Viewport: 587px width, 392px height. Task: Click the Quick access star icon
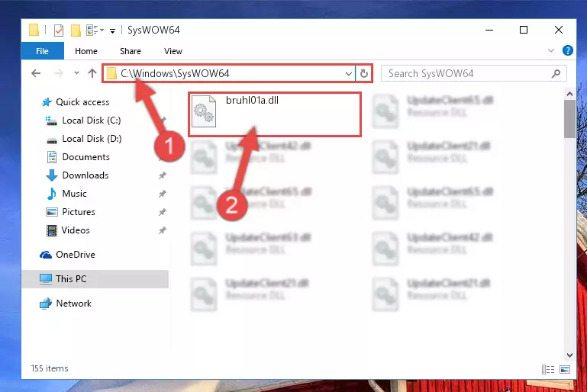(47, 102)
